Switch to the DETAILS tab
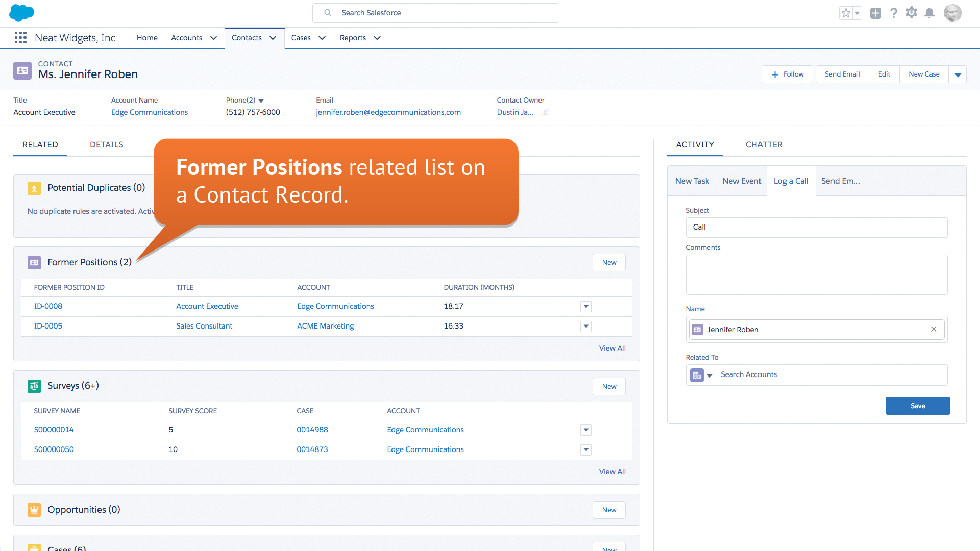The width and height of the screenshot is (980, 551). click(107, 145)
